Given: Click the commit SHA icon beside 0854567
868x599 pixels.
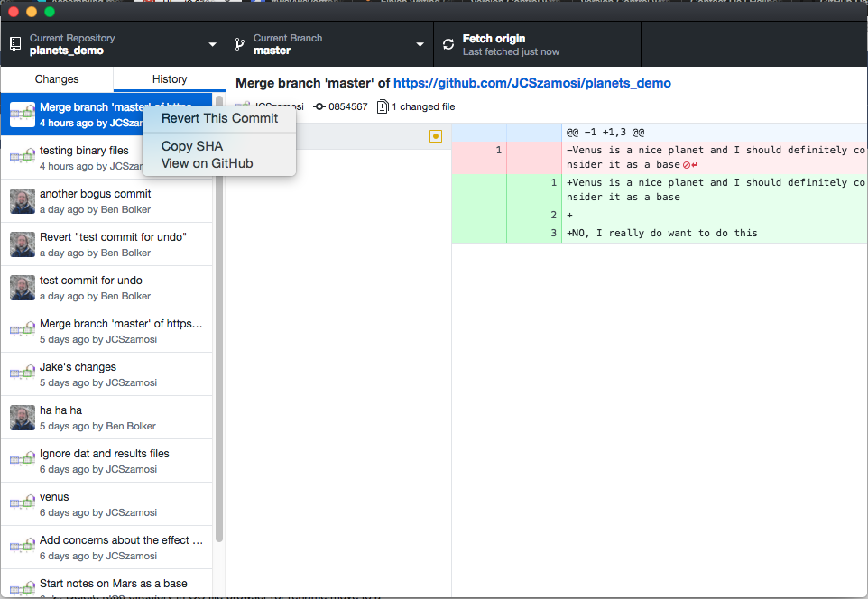Looking at the screenshot, I should coord(320,106).
